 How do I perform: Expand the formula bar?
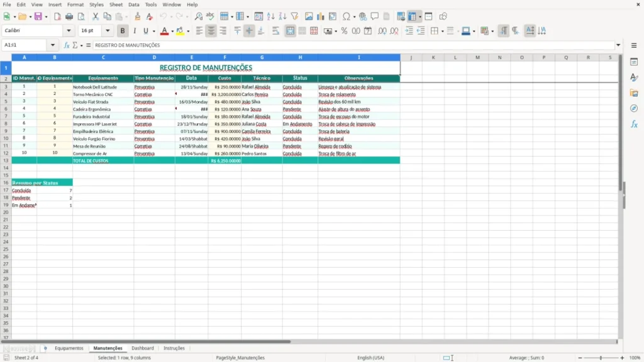(x=618, y=45)
